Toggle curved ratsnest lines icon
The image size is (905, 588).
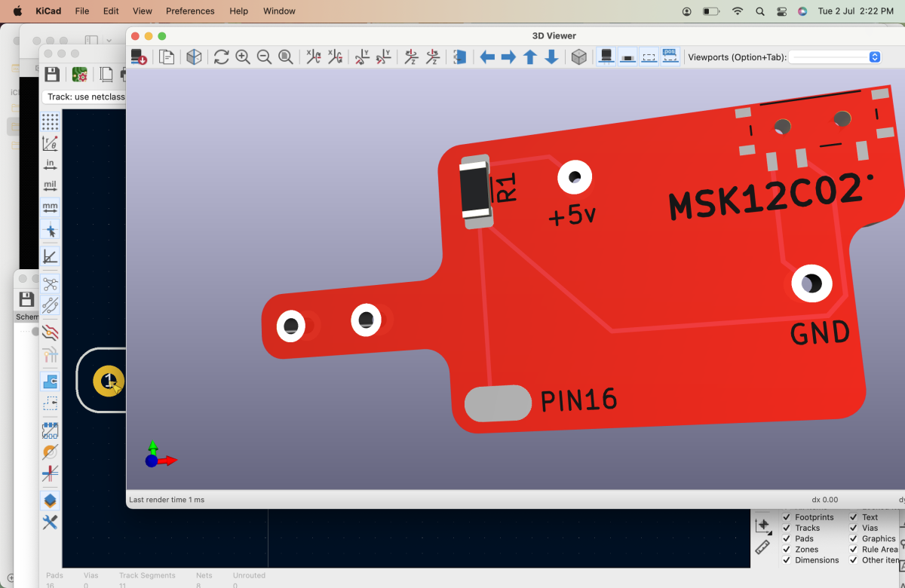pyautogui.click(x=50, y=305)
